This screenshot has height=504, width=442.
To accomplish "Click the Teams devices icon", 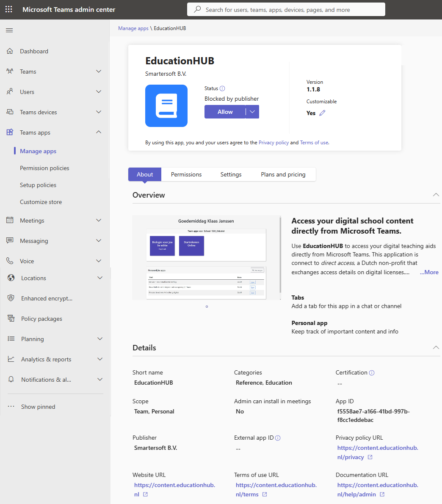I will click(x=10, y=112).
